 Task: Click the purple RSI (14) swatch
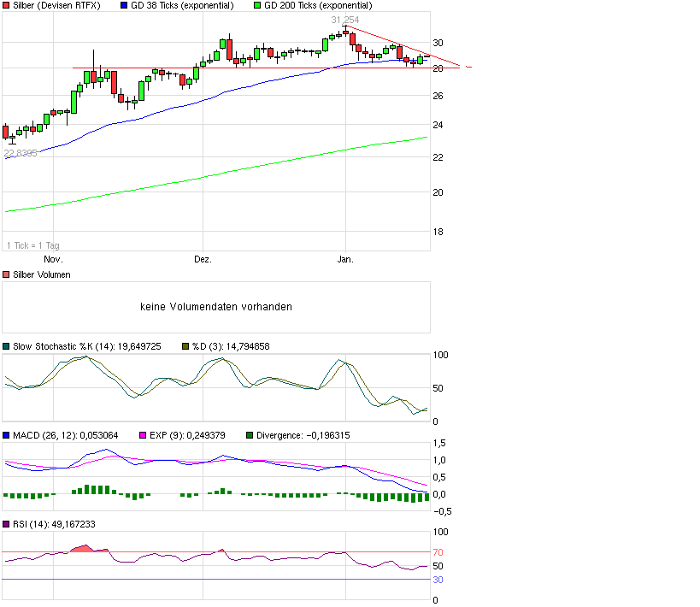pos(6,524)
